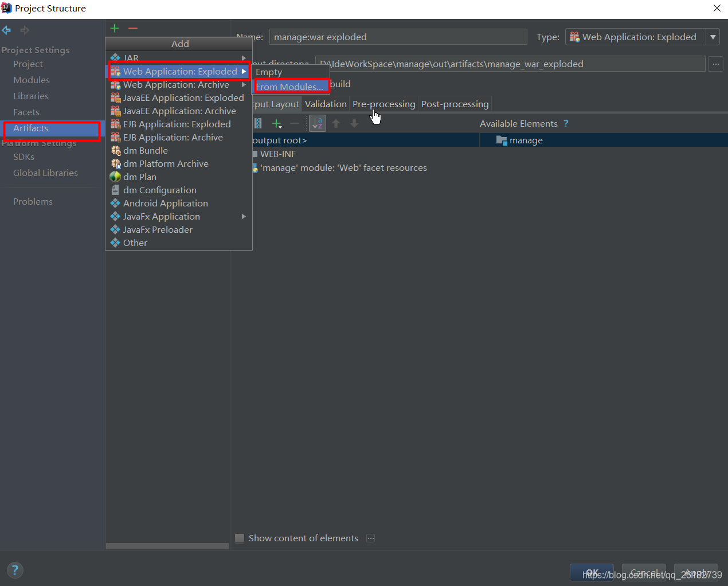Click the back navigation arrow

(x=6, y=30)
